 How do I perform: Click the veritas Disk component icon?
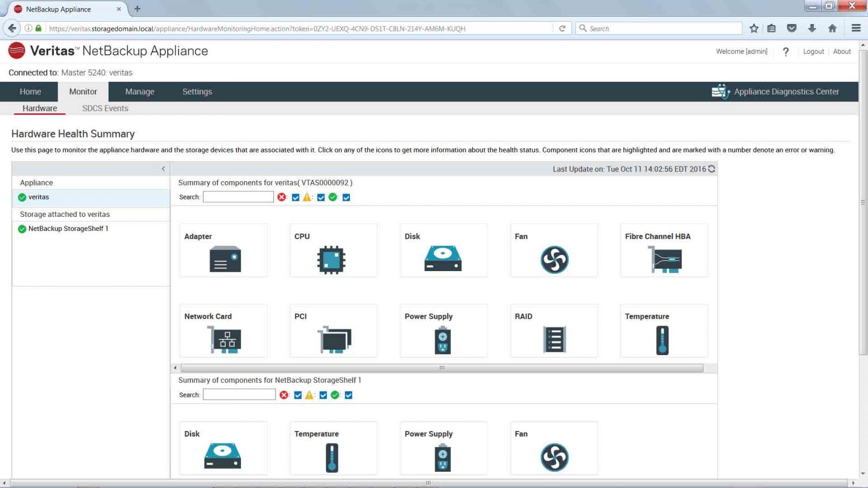[x=443, y=259]
